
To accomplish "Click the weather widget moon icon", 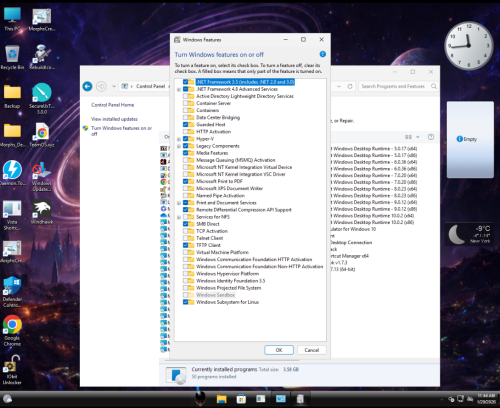I will click(x=456, y=234).
